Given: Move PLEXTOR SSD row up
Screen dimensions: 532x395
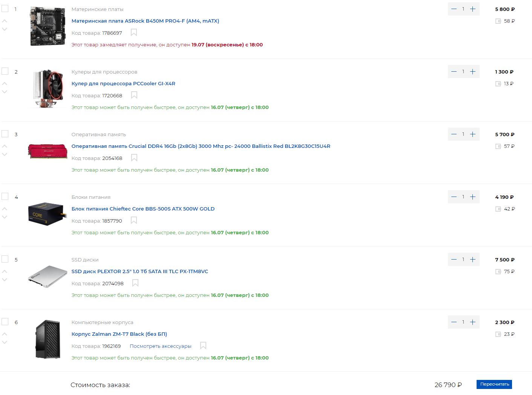Looking at the screenshot, I should [x=5, y=271].
